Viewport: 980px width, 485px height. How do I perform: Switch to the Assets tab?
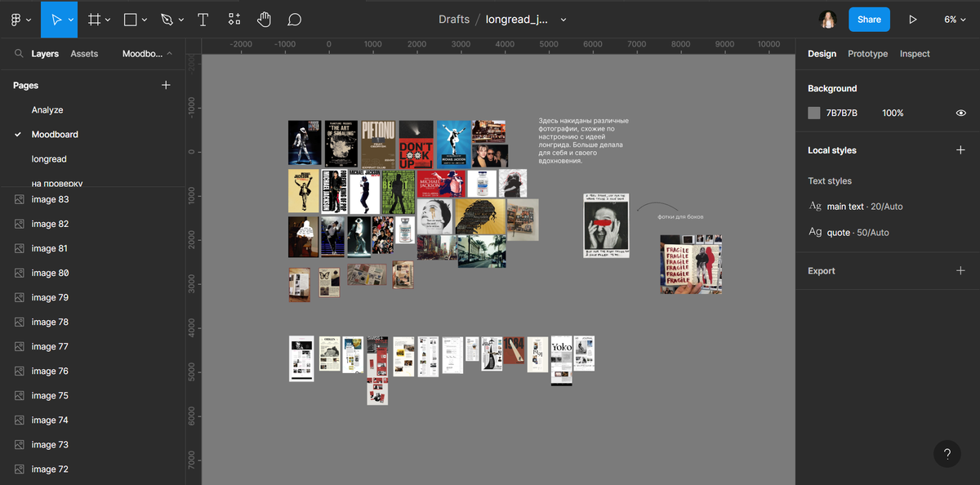[84, 54]
